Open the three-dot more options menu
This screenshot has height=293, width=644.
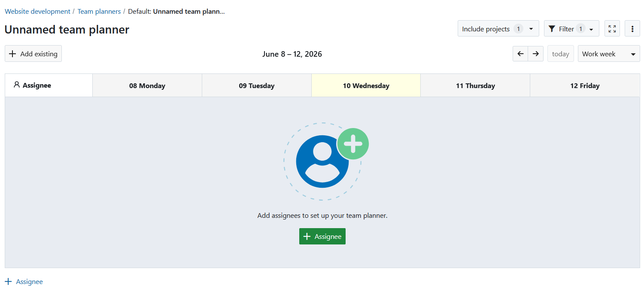click(632, 29)
